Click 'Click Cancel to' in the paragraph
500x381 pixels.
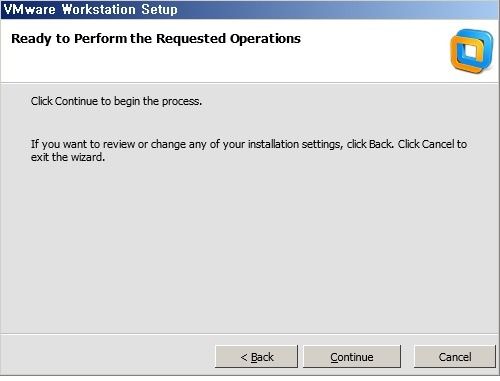432,144
